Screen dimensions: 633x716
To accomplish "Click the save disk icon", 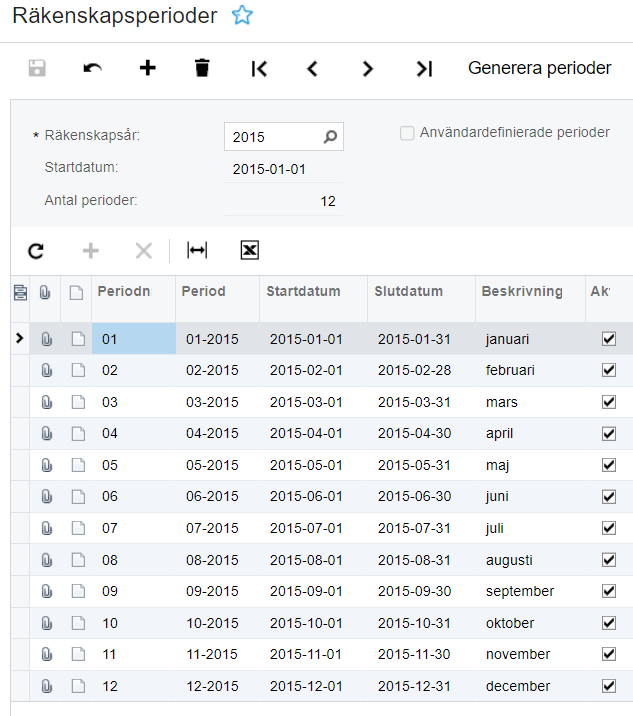I will 37,68.
